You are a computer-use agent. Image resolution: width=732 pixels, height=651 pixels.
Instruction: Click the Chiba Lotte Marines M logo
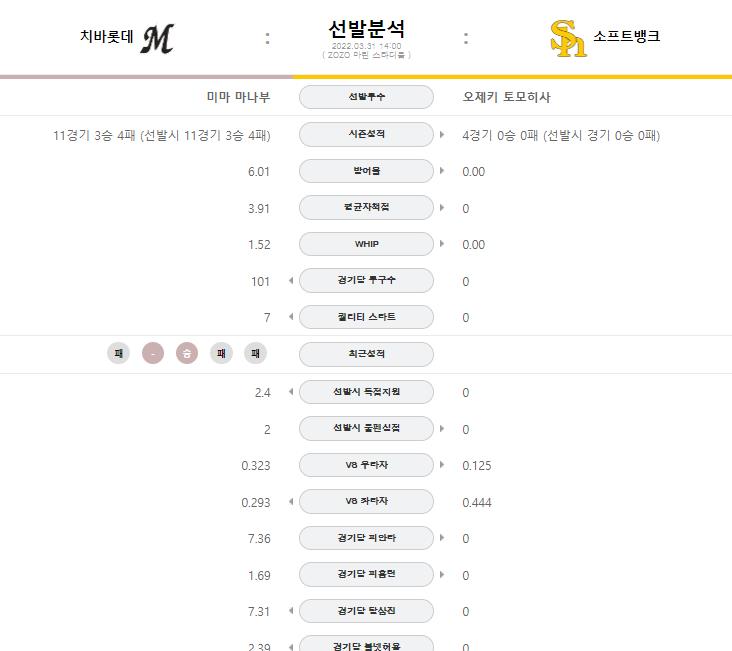[x=158, y=39]
